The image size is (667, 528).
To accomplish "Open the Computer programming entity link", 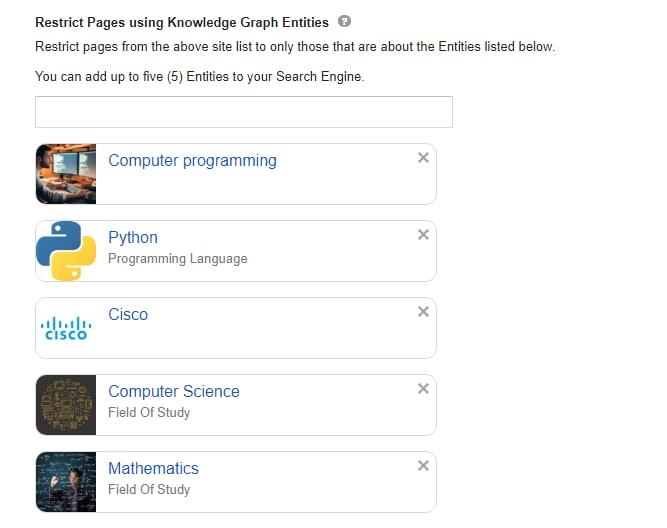I will click(x=192, y=160).
